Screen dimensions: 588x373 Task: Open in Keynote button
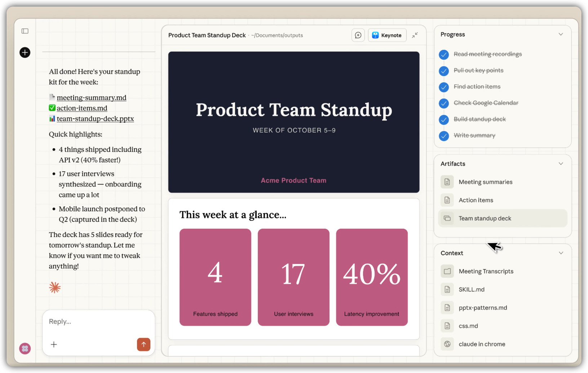[x=387, y=35]
